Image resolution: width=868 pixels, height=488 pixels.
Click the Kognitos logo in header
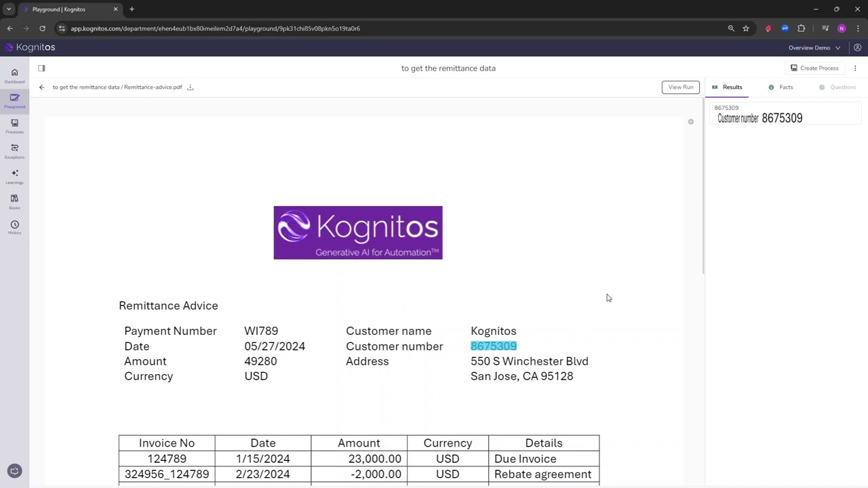(x=30, y=47)
